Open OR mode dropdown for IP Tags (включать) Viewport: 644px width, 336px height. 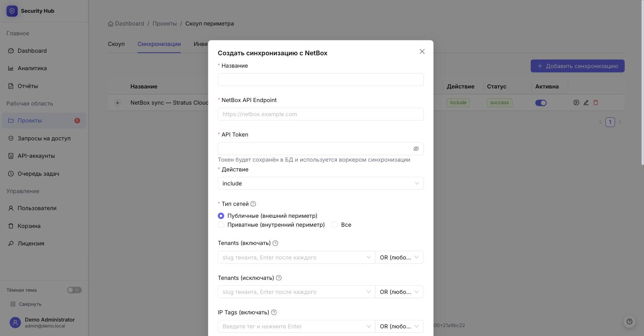pyautogui.click(x=399, y=326)
